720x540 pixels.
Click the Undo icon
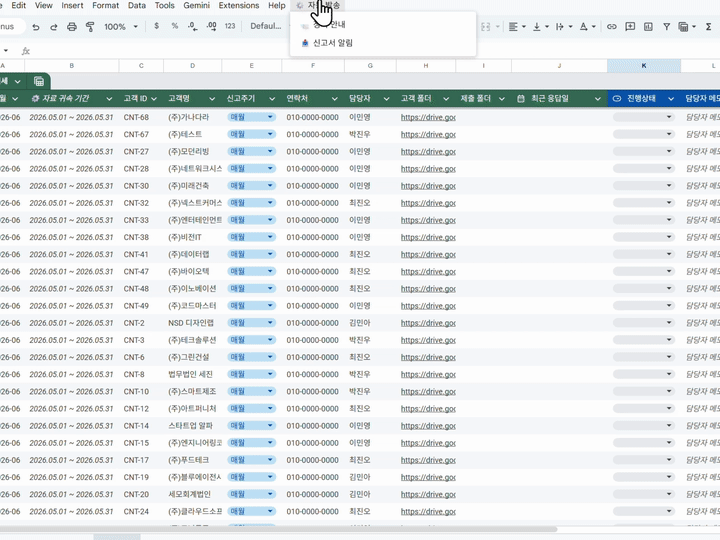point(35,27)
